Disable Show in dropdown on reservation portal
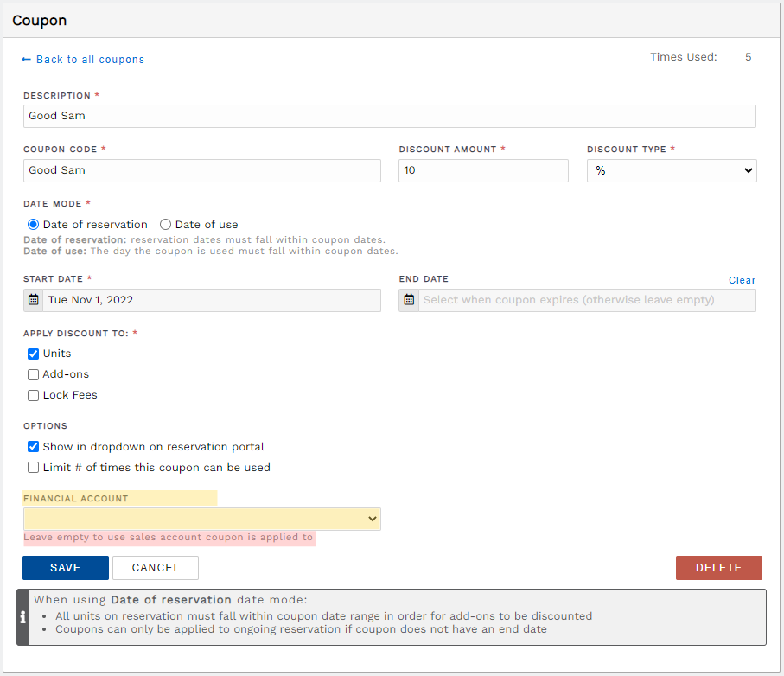The image size is (784, 676). 32,446
